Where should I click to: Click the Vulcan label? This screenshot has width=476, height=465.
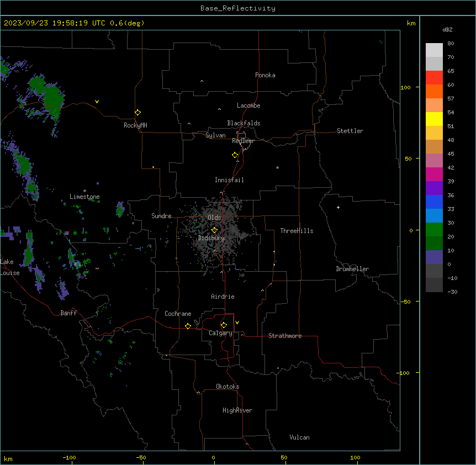[x=299, y=437]
